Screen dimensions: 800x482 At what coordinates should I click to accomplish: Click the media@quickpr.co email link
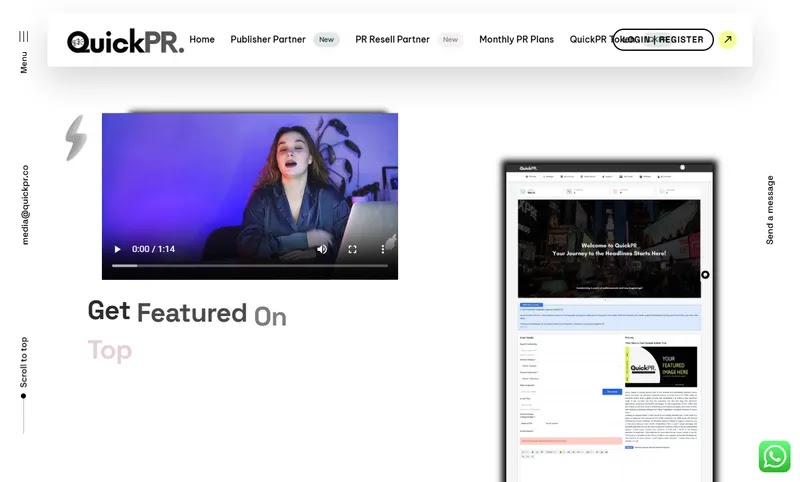25,205
